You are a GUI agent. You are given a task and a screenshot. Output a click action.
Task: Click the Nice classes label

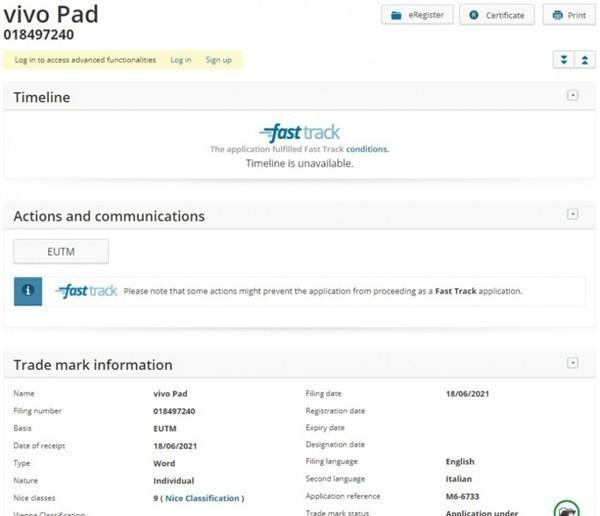[34, 498]
